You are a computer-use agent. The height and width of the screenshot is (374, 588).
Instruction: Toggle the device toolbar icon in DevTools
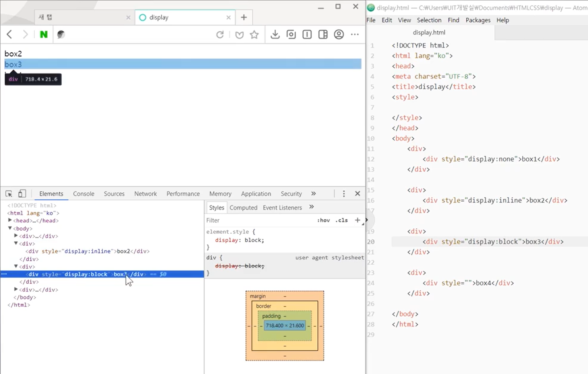(x=22, y=194)
